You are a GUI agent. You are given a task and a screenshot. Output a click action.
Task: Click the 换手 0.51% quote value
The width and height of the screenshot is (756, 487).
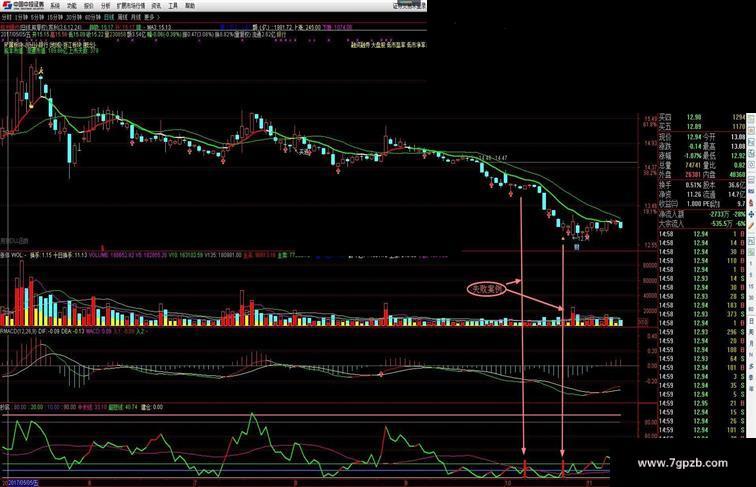pyautogui.click(x=693, y=185)
